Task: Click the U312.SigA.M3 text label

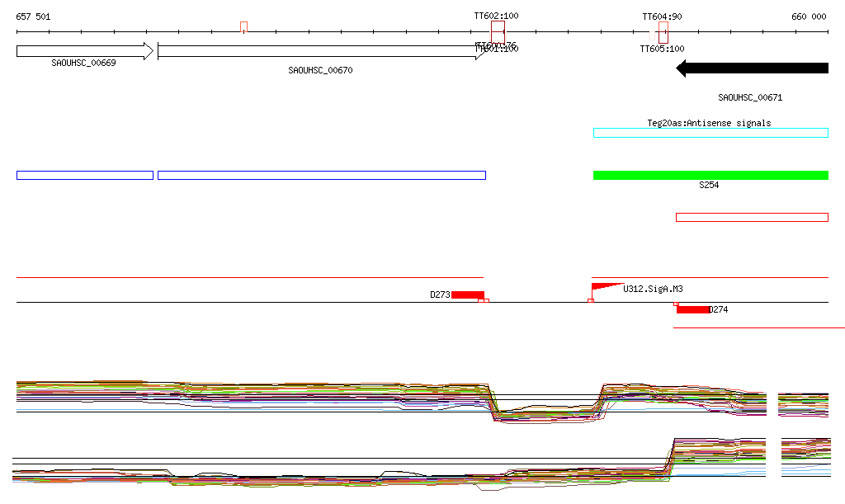Action: tap(654, 290)
